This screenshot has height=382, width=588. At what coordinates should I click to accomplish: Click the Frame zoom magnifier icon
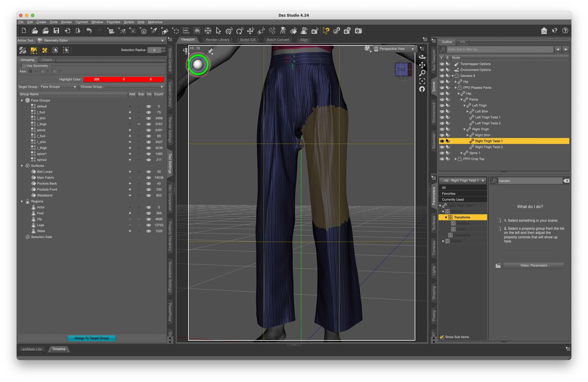[422, 73]
